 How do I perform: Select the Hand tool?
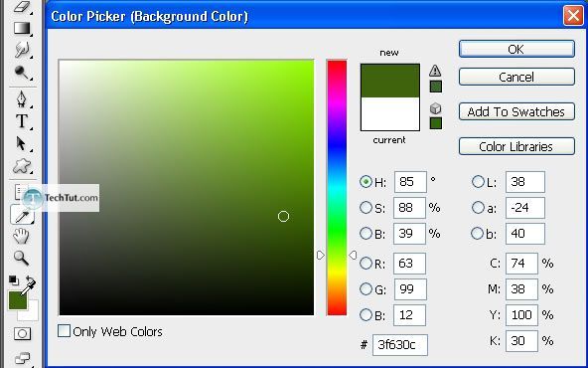pos(21,236)
